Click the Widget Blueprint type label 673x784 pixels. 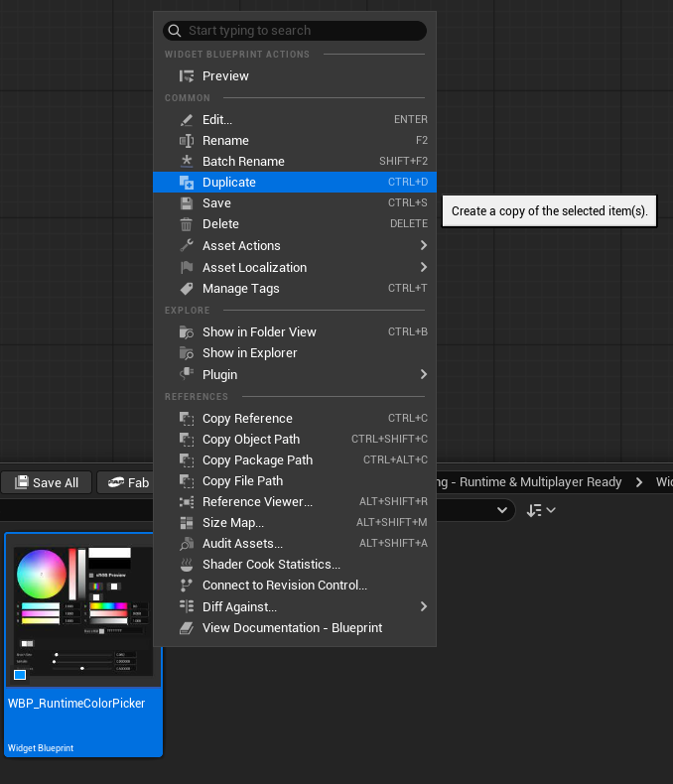click(x=41, y=748)
